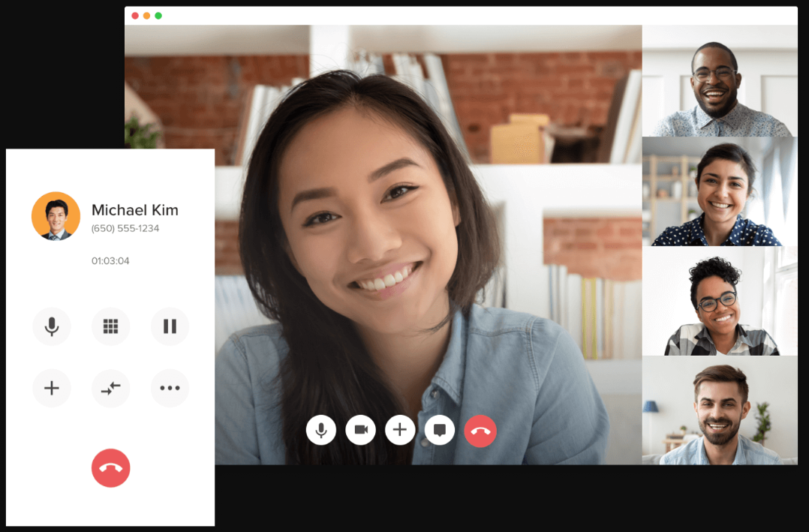Viewport: 809px width, 532px height.
Task: End the phone call with Michael Kim
Action: tap(110, 467)
